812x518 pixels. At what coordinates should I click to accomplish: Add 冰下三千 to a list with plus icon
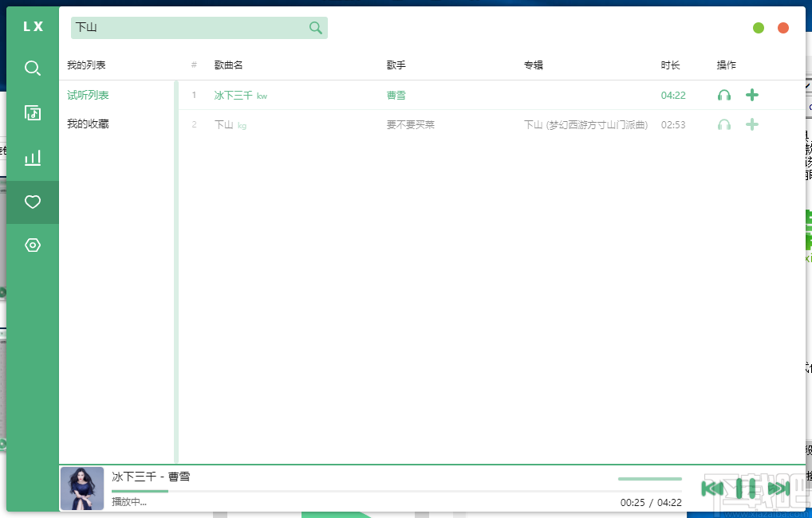pyautogui.click(x=751, y=94)
